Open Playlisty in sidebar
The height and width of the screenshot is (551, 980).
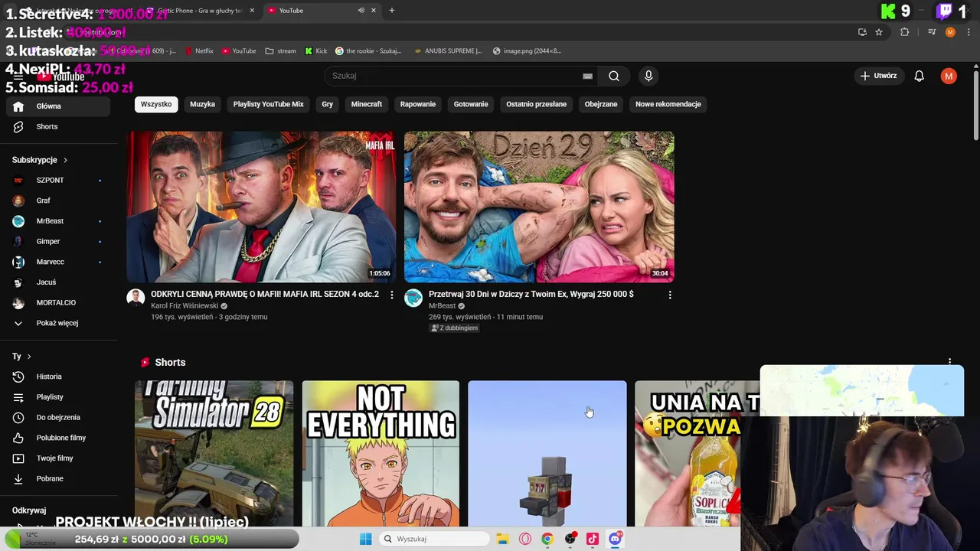point(58,397)
